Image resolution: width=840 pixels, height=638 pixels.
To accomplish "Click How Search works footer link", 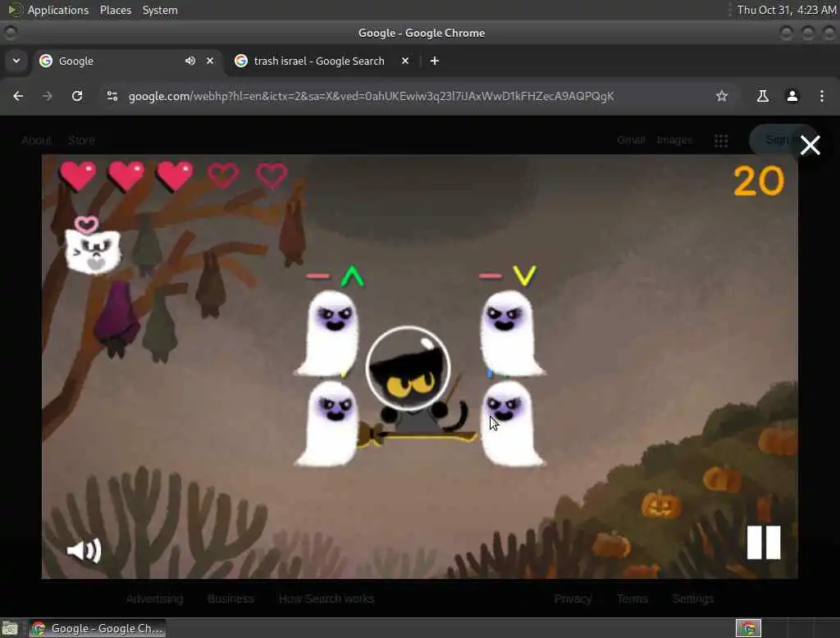I will click(x=326, y=599).
